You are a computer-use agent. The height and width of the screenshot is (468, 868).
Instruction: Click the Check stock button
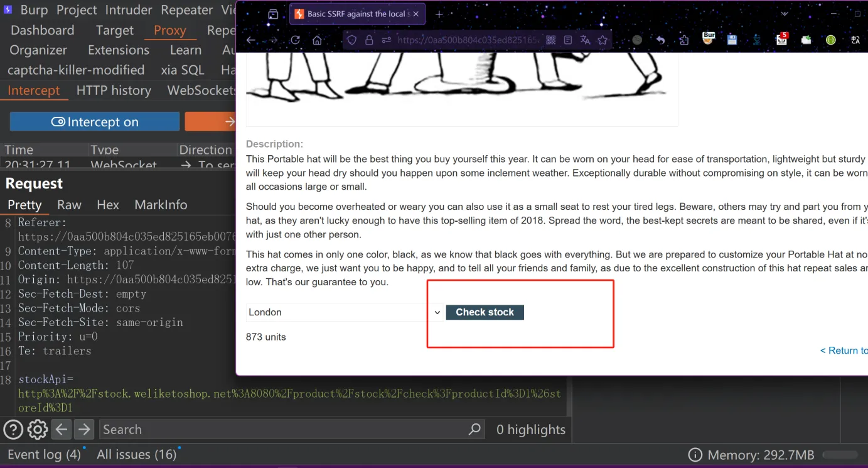tap(485, 312)
